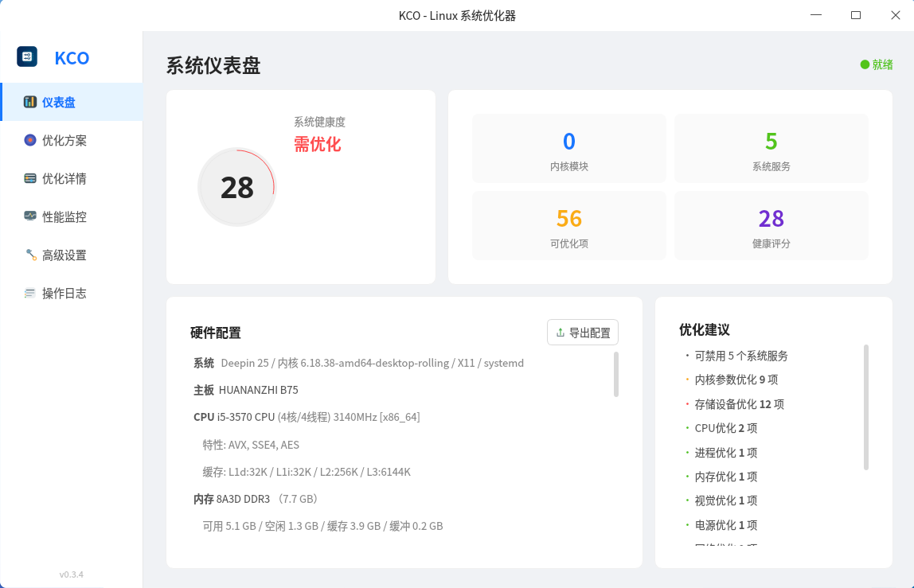Click the 优化详情 sidebar icon
914x588 pixels.
29,178
